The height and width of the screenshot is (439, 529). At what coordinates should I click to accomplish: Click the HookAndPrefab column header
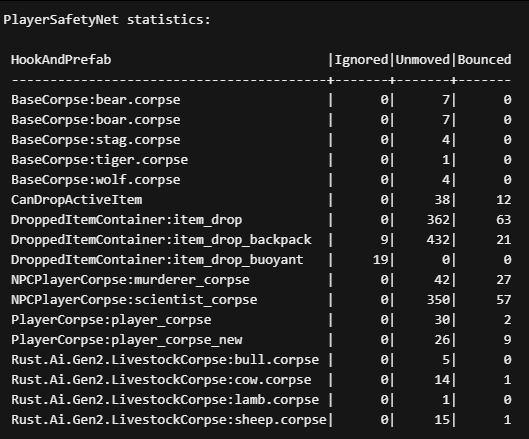(61, 60)
